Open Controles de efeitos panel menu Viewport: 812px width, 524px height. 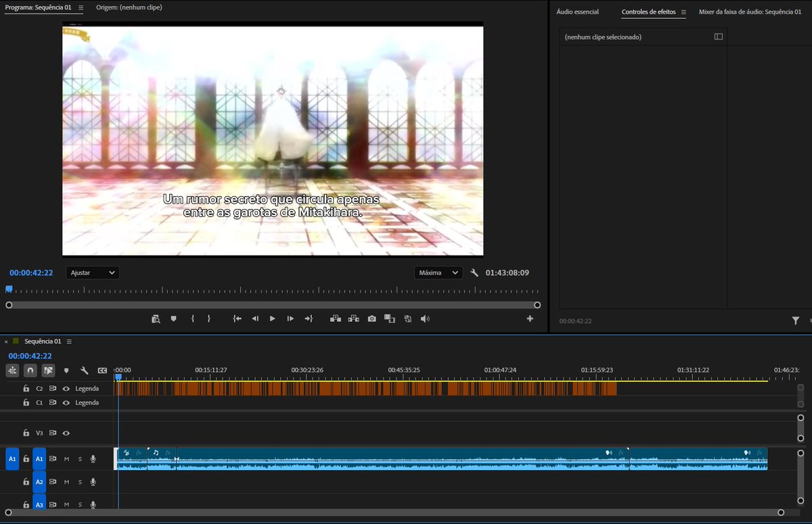pos(683,12)
